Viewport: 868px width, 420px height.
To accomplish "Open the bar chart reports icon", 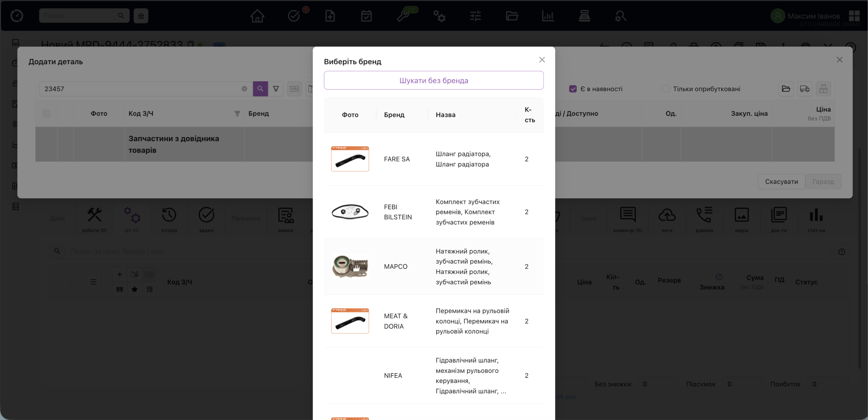I will pos(548,16).
